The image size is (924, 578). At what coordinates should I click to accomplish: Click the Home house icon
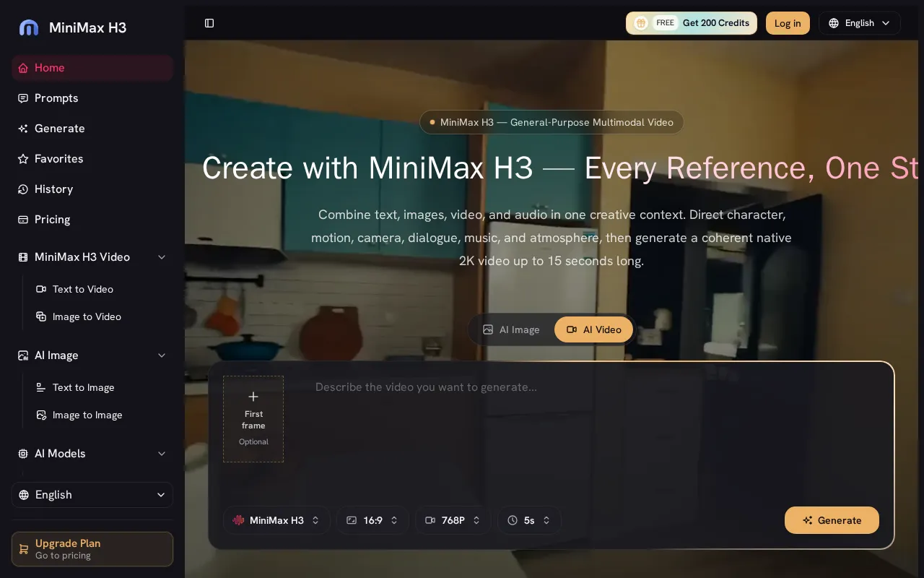click(23, 68)
